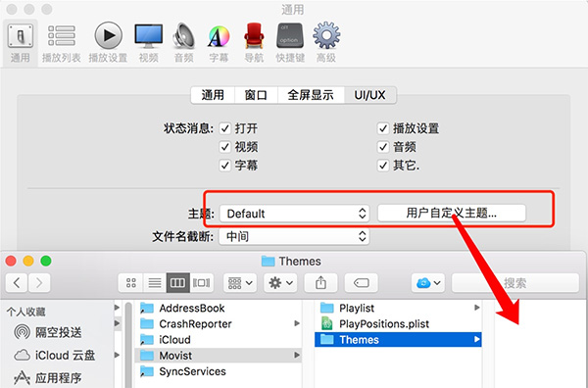This screenshot has height=388, width=588.
Task: Open the 播放设置 preferences icon
Action: [108, 42]
